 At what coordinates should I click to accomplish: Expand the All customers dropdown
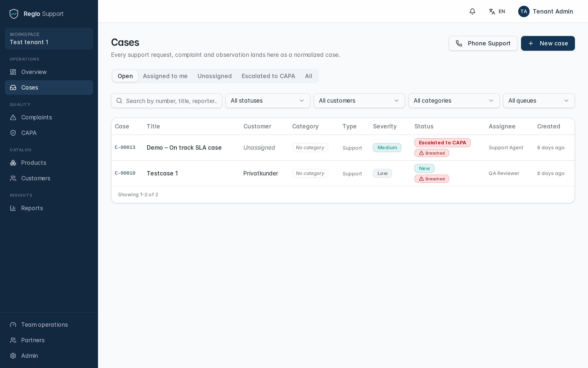pos(359,101)
